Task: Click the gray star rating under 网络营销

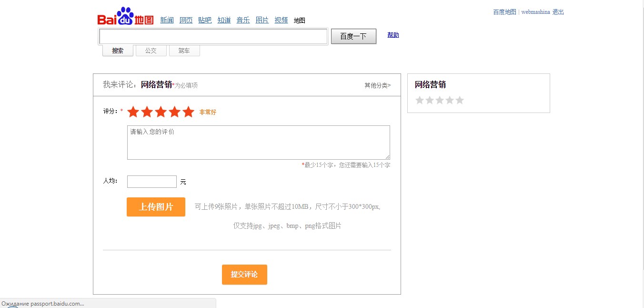Action: pyautogui.click(x=440, y=100)
